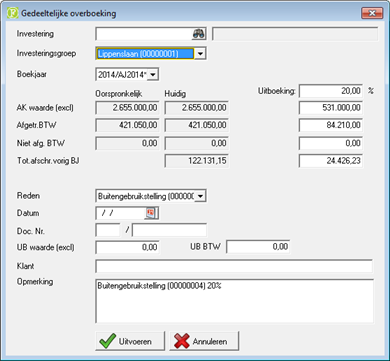Select the Uitboeking percentage field
The height and width of the screenshot is (361, 390).
(x=331, y=91)
